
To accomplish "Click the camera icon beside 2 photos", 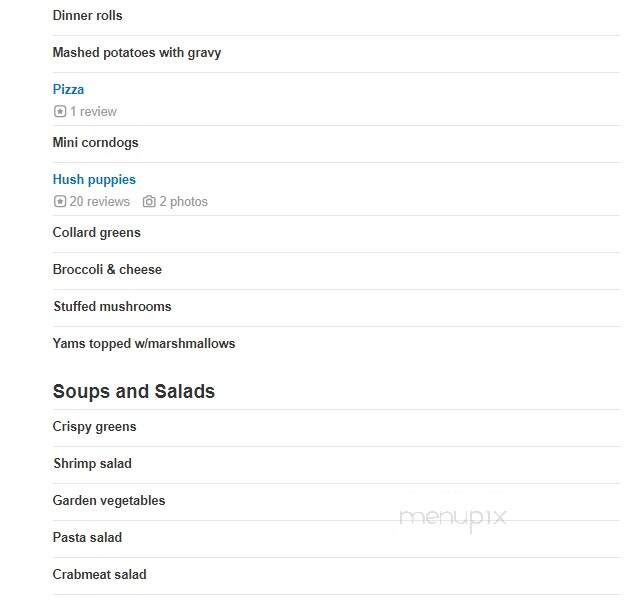I will 149,201.
